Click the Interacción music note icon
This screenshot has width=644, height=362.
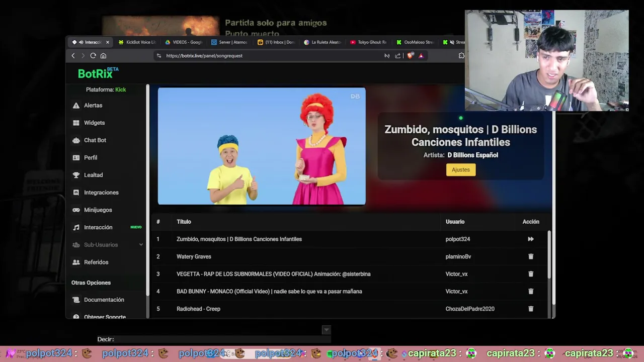tap(76, 227)
